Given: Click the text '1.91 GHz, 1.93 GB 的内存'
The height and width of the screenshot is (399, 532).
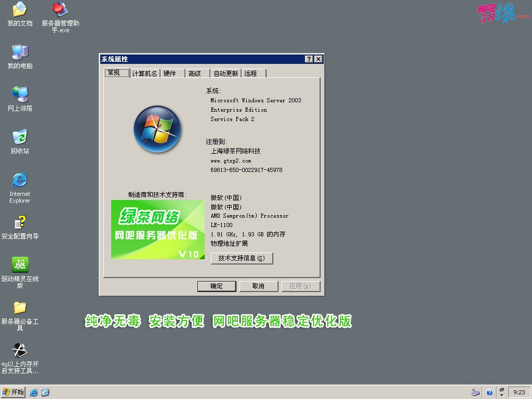Looking at the screenshot, I should point(248,234).
